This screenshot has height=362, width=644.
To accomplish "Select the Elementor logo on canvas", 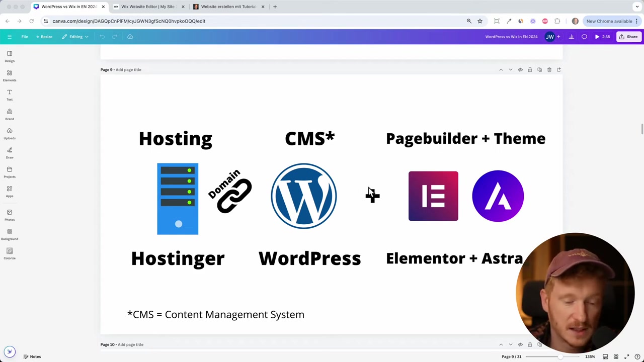I will pyautogui.click(x=433, y=196).
